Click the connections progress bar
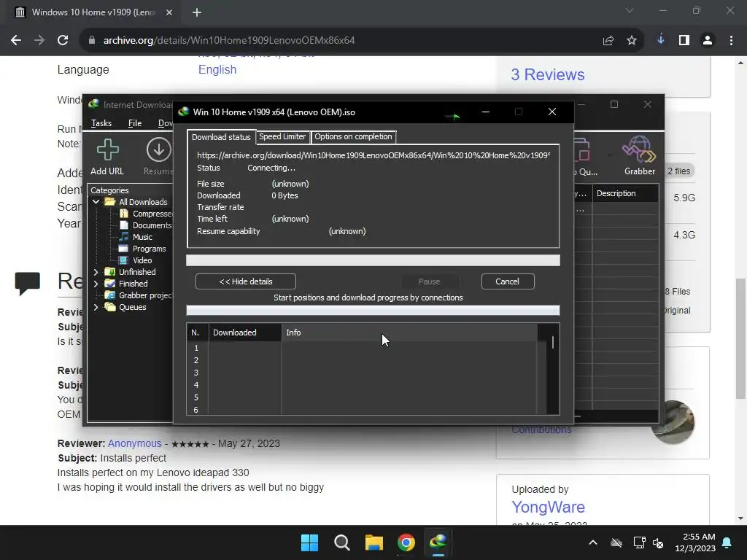This screenshot has height=560, width=747. pos(373,311)
